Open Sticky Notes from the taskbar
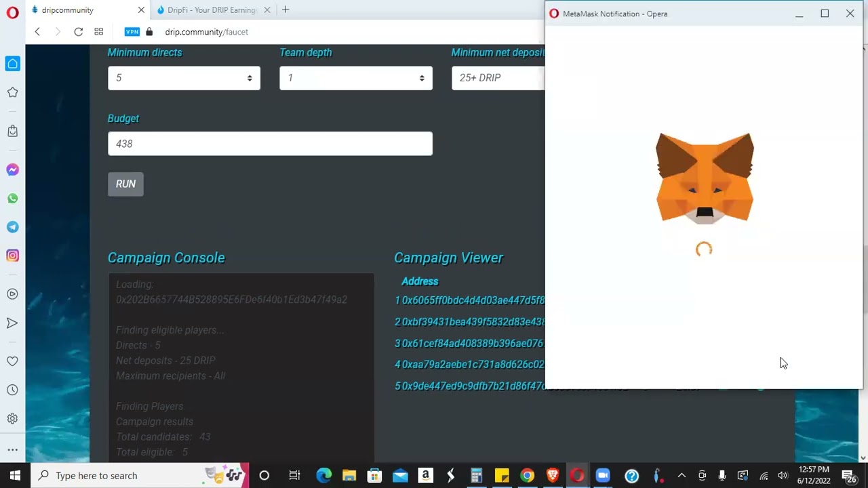 (502, 475)
